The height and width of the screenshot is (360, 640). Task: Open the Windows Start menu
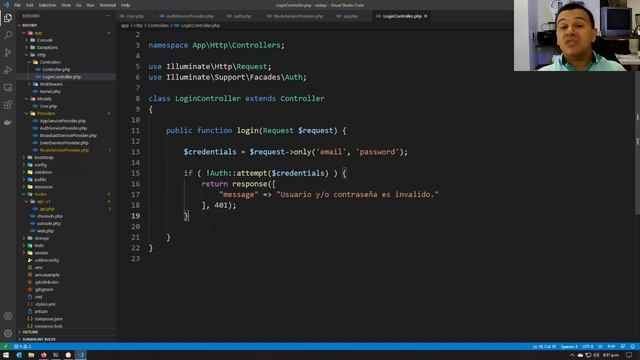6,355
